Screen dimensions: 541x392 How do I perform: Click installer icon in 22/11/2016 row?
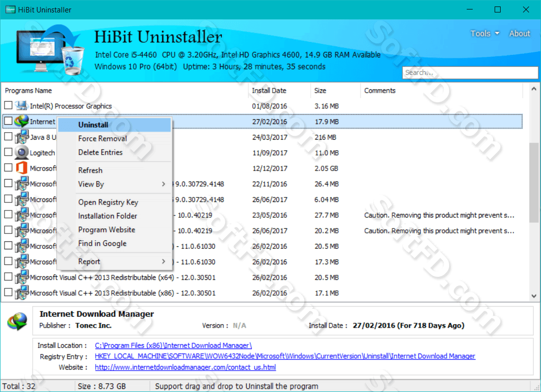coord(21,184)
